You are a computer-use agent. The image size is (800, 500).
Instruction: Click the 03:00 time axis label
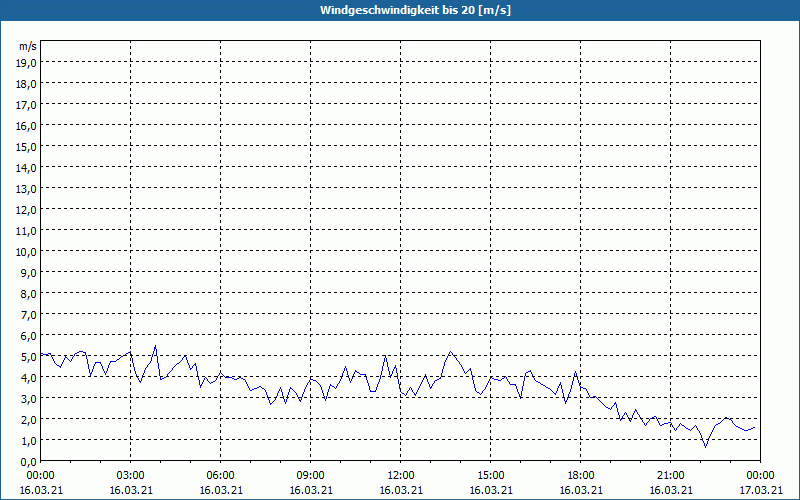pos(131,476)
